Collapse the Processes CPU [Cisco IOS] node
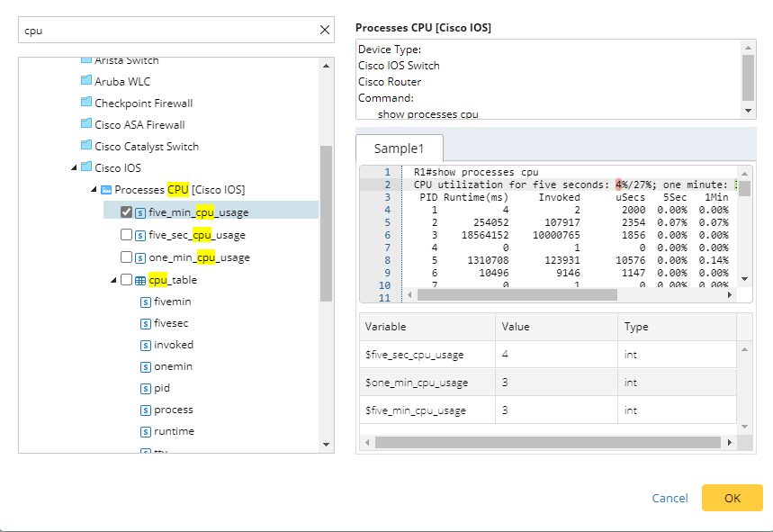The height and width of the screenshot is (532, 773). point(94,190)
